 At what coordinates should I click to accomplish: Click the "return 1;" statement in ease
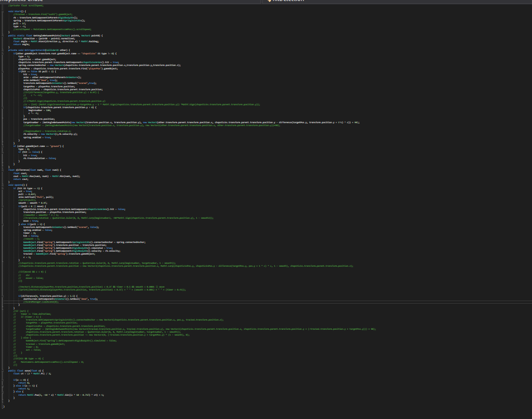click(x=24, y=389)
